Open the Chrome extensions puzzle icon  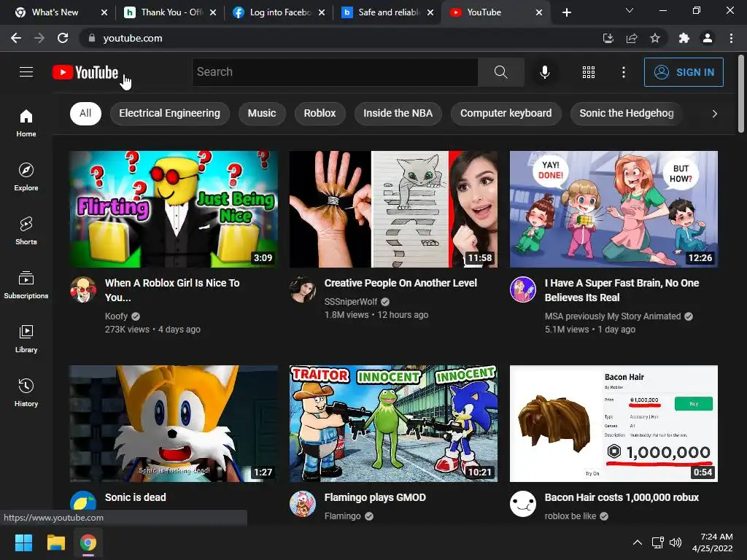pyautogui.click(x=684, y=38)
